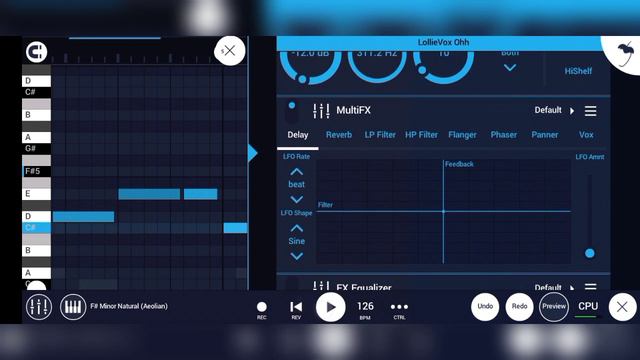Decrease LFO Rate with down chevron below beat
This screenshot has height=360, width=640.
(x=296, y=199)
